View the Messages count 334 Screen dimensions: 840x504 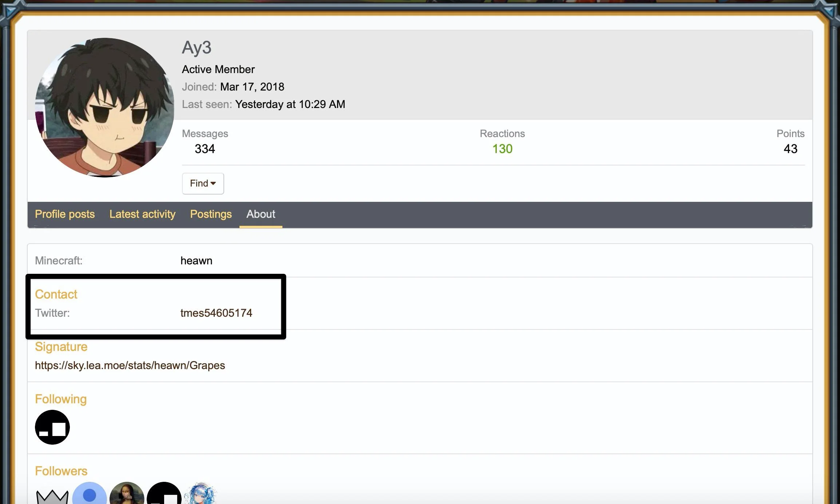tap(205, 149)
